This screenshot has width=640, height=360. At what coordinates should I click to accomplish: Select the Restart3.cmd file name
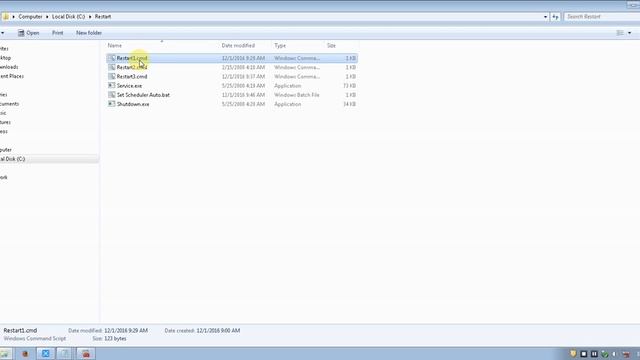[x=132, y=76]
